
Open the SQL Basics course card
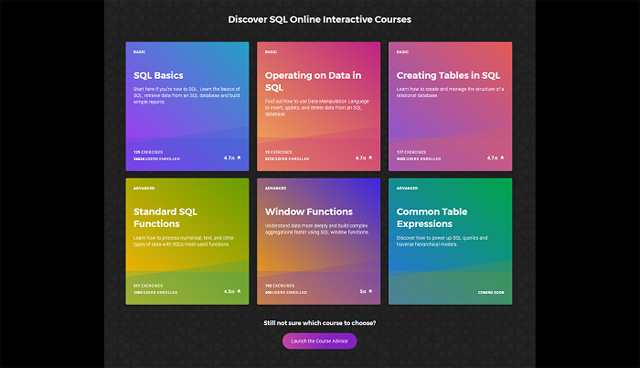click(187, 106)
